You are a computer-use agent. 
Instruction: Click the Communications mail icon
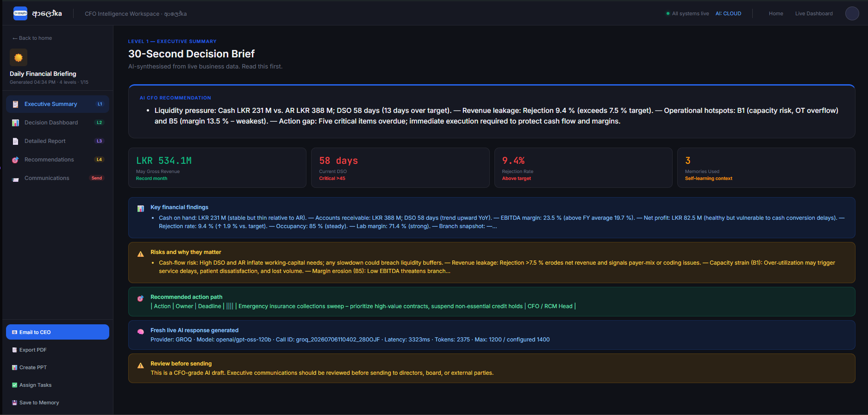tap(15, 179)
